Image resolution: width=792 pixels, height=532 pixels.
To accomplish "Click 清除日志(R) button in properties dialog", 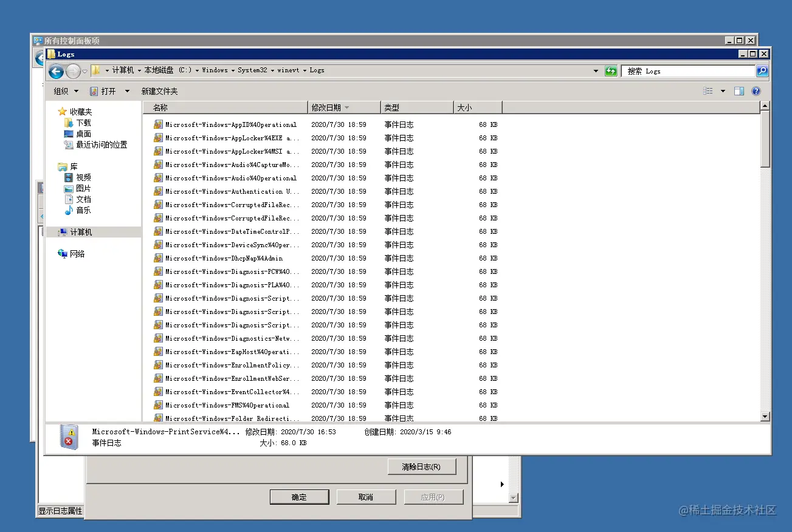I will point(421,467).
